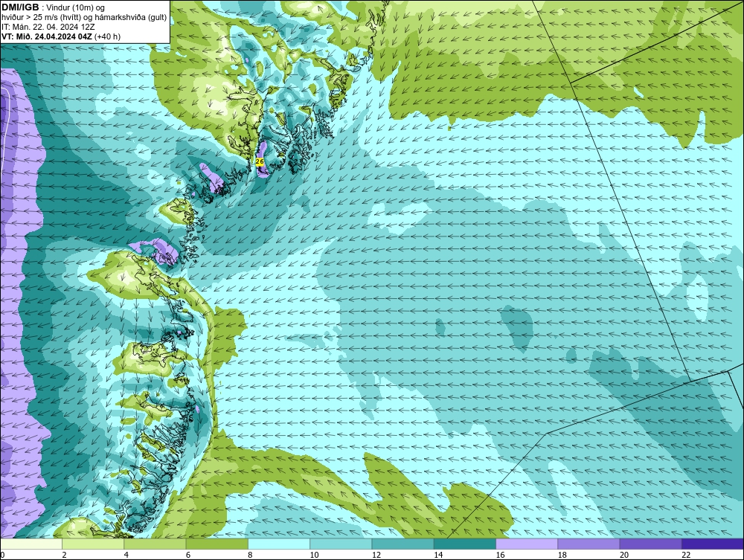Select the 10–12 m/s legend swatch
Viewport: 744px width, 560px height.
coord(341,544)
